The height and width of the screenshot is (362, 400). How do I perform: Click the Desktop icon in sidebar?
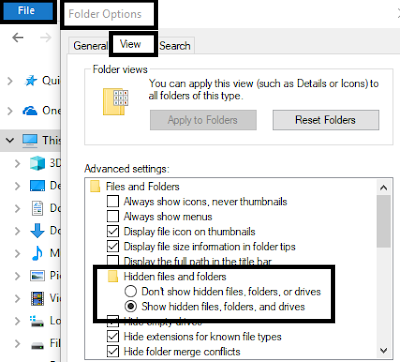(x=37, y=186)
